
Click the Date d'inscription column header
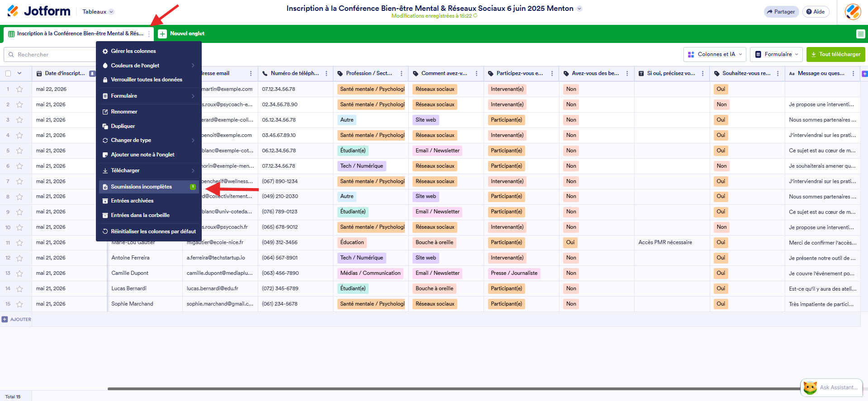pyautogui.click(x=65, y=73)
